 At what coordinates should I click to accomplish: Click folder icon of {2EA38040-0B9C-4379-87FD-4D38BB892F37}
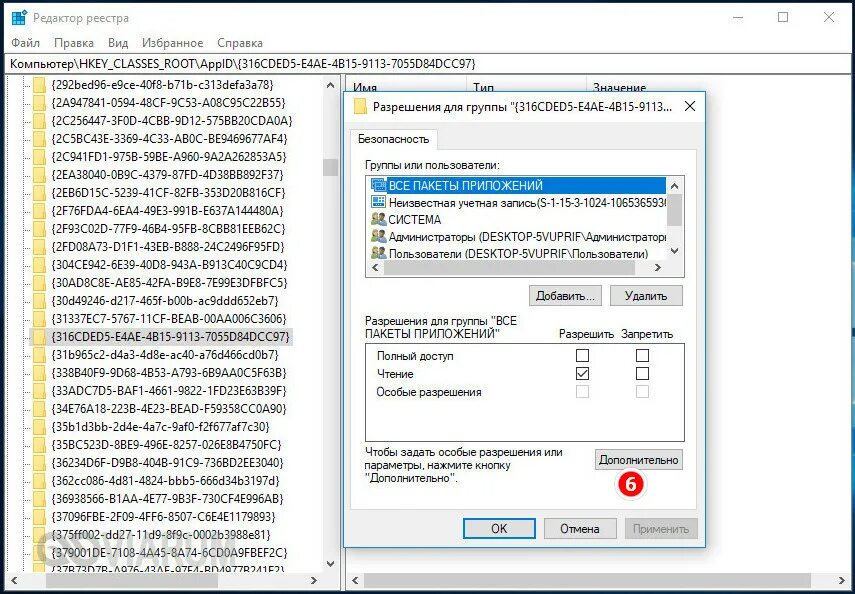(x=38, y=175)
